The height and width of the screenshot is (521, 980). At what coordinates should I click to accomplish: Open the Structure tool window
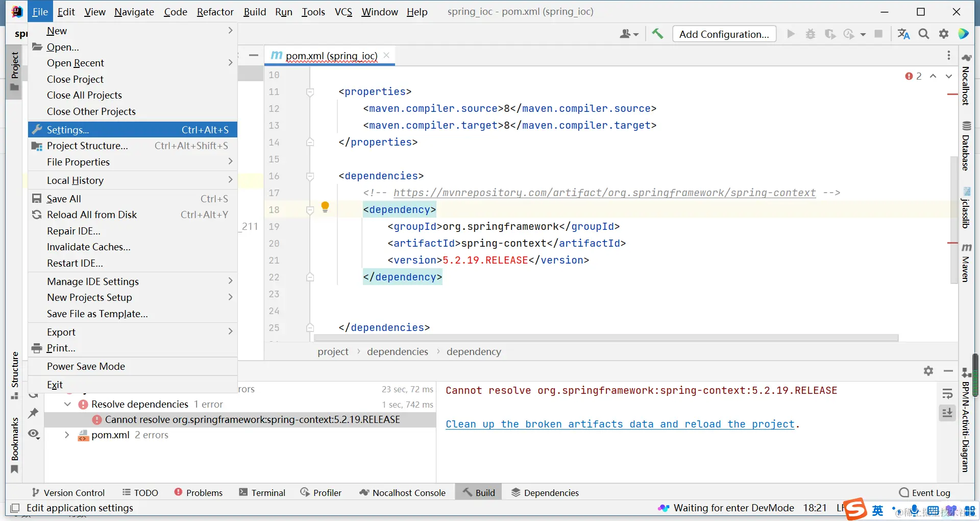click(14, 375)
